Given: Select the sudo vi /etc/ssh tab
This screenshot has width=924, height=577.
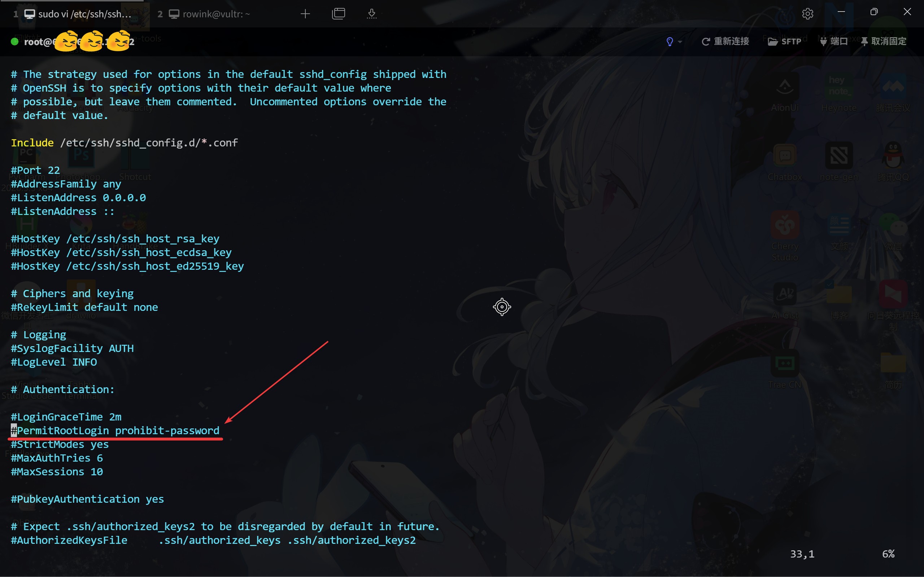Looking at the screenshot, I should (84, 14).
